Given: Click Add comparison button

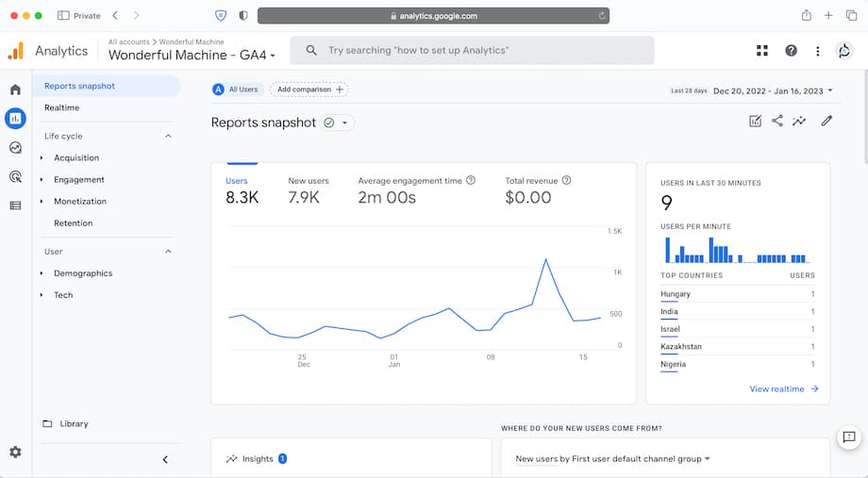Looking at the screenshot, I should click(x=309, y=90).
